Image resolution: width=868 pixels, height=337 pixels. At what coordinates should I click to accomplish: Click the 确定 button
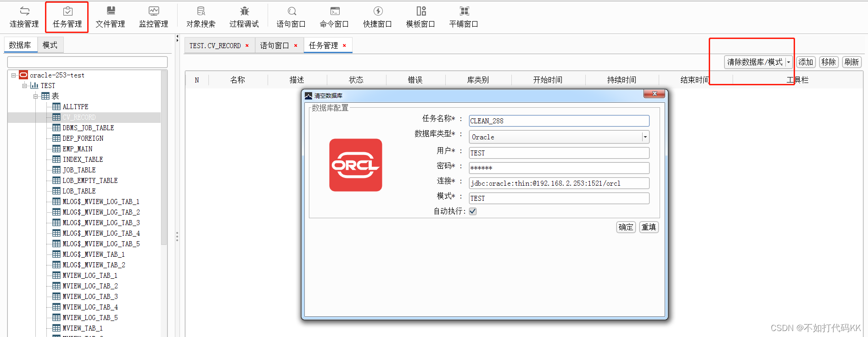coord(626,227)
